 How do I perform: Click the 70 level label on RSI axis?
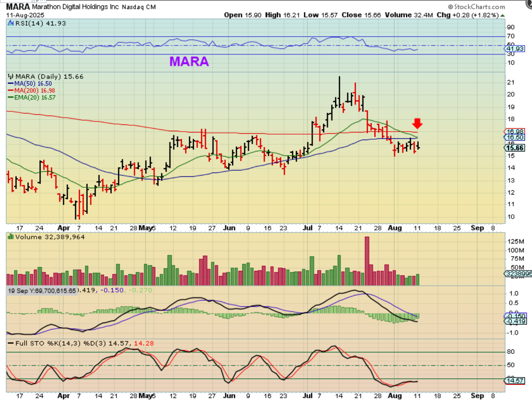click(511, 36)
